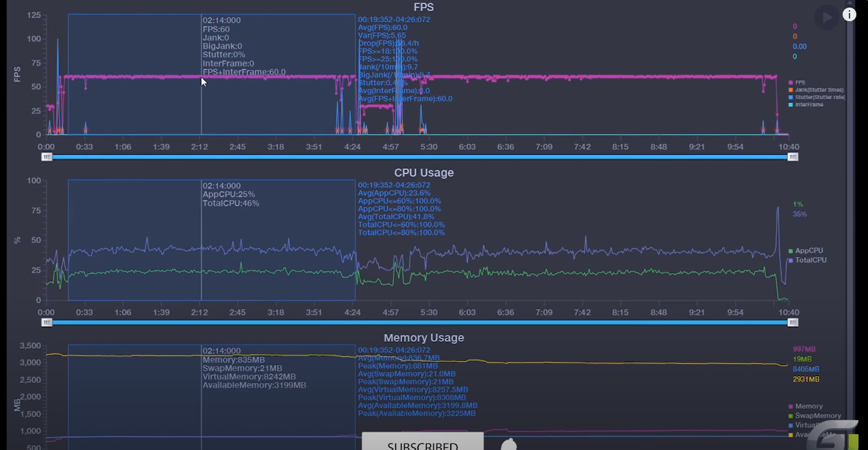Click the 02:14 cursor line in CPU chart
The image size is (868, 450).
click(201, 240)
